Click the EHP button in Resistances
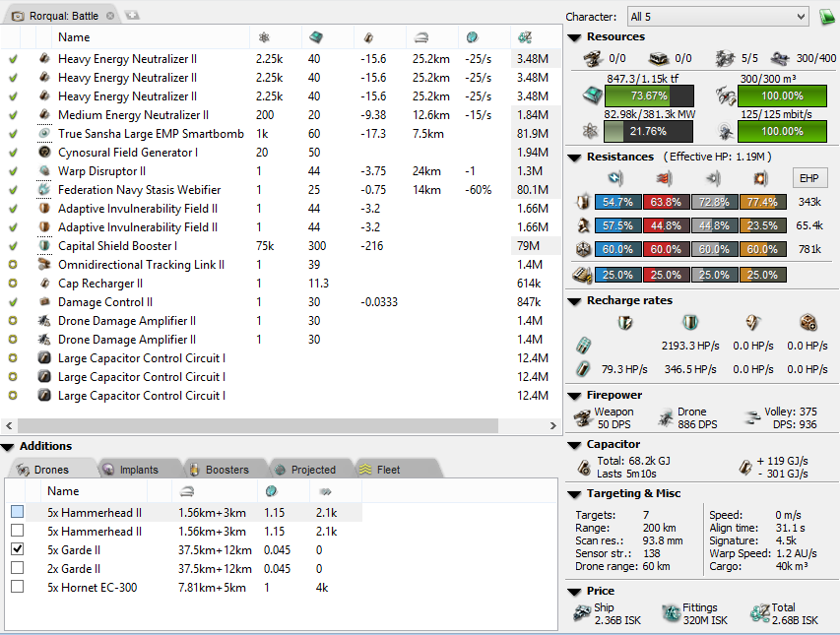Screen dimensions: 840x635 pyautogui.click(x=808, y=178)
